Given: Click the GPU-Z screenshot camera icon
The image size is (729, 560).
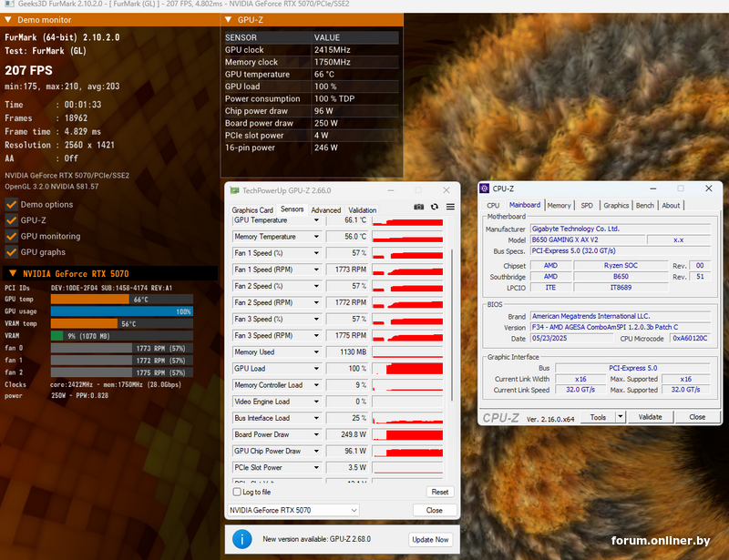Looking at the screenshot, I should coord(419,207).
